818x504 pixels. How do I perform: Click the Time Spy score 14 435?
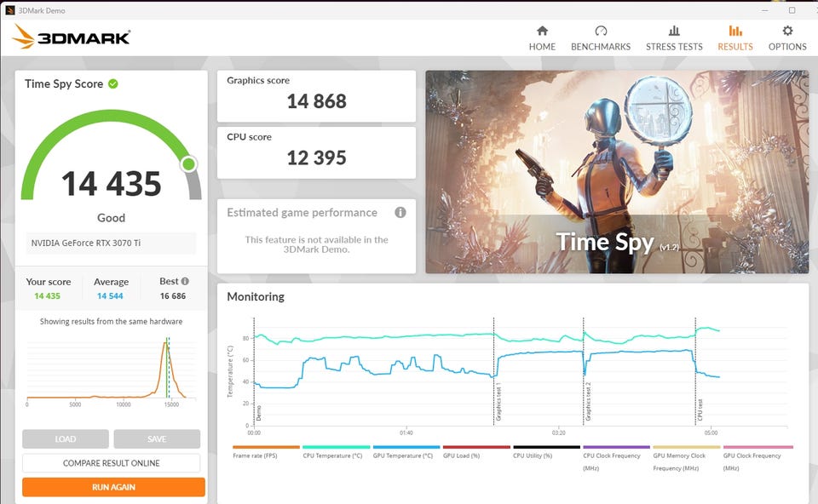[111, 183]
